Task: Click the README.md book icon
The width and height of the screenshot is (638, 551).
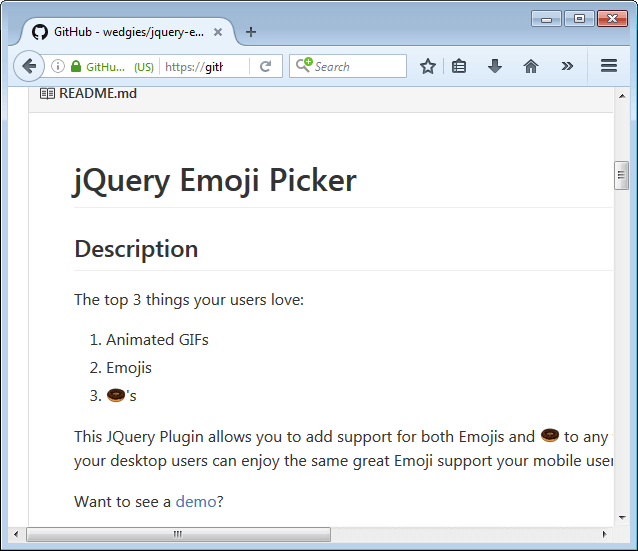Action: coord(47,94)
